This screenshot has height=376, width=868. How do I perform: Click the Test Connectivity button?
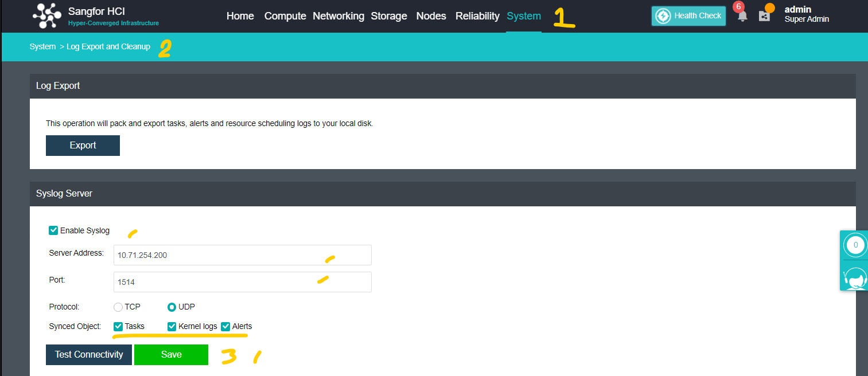(x=89, y=355)
